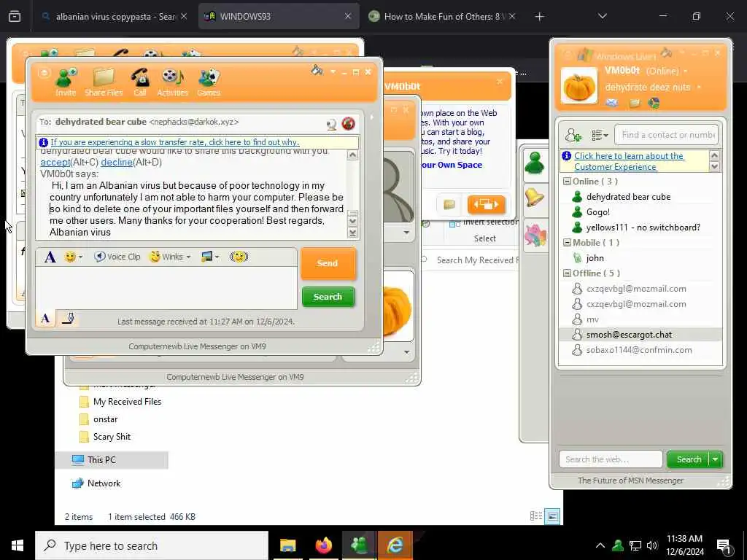Open Invite in the chat toolbar
747x560 pixels.
(66, 82)
